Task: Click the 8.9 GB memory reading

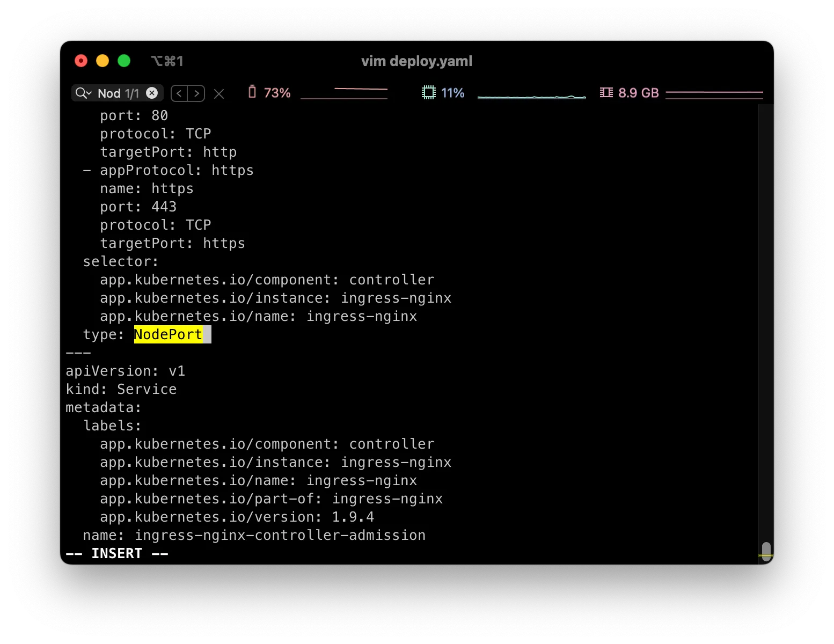Action: 638,93
